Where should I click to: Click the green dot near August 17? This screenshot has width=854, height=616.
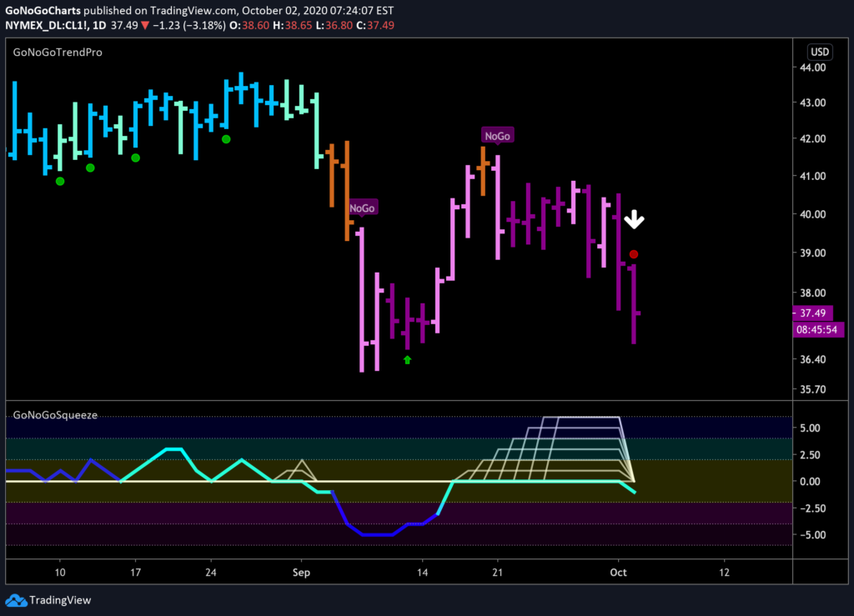(136, 158)
